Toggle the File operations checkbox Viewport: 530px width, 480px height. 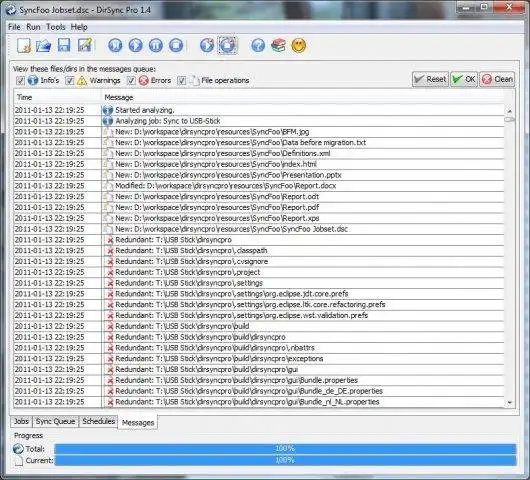tap(182, 80)
